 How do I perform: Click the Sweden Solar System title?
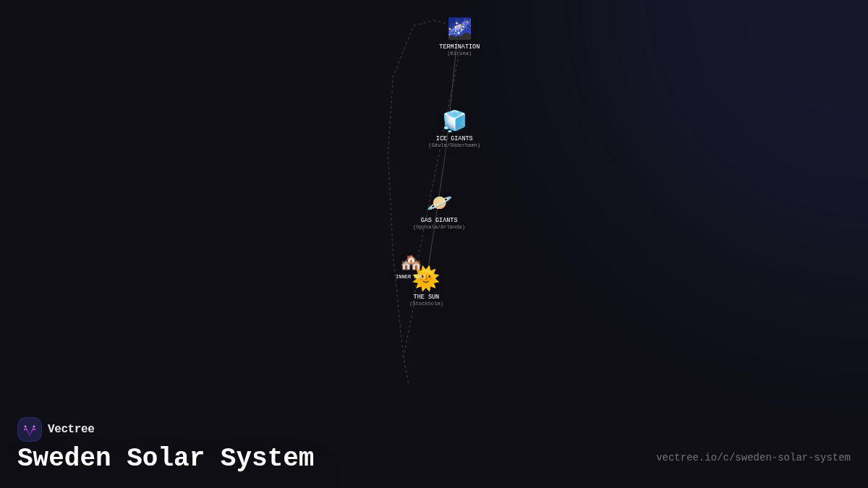click(x=166, y=458)
